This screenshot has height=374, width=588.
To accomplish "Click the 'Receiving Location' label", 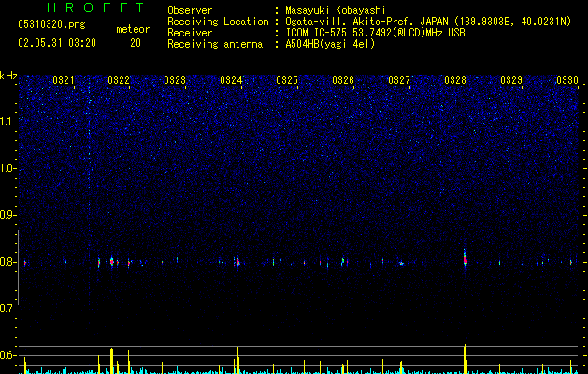I will point(218,22).
